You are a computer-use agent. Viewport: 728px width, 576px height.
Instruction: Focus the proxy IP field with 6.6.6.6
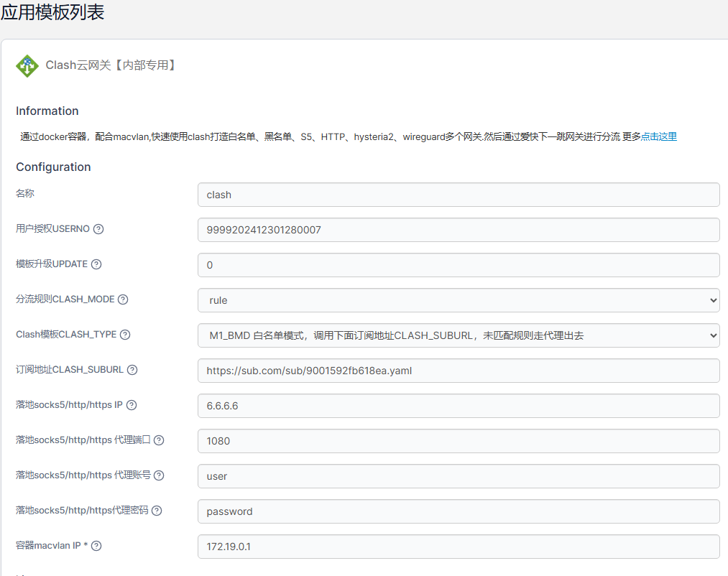[459, 406]
